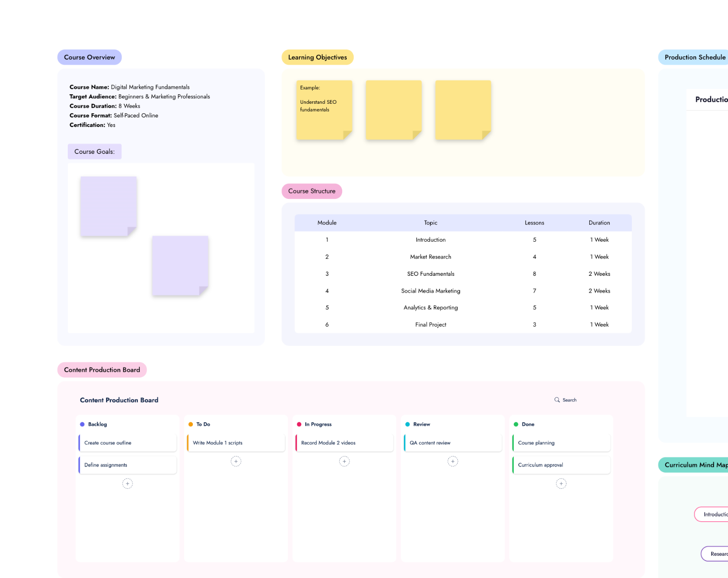Open the Record Module 2 videos card

point(344,443)
